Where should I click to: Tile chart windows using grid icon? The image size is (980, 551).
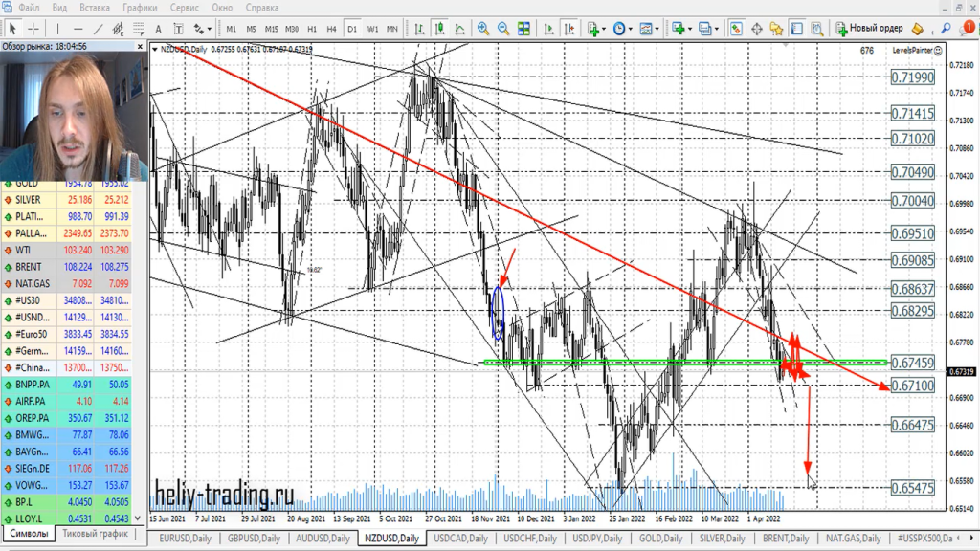(x=523, y=29)
